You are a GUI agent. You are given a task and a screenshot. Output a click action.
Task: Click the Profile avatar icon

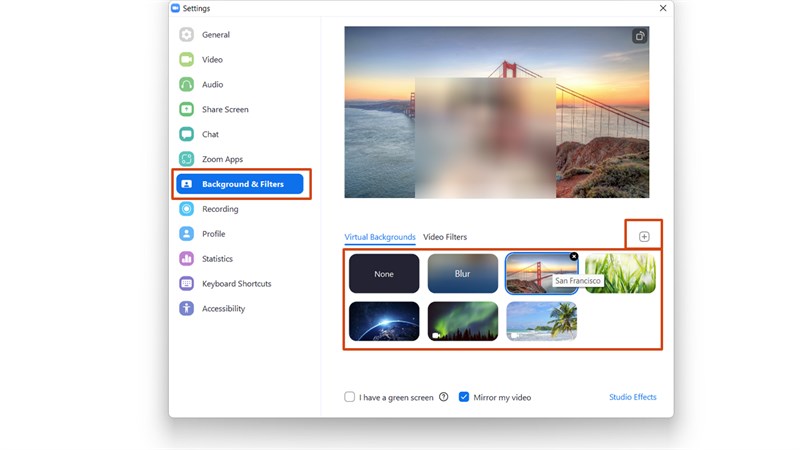(x=186, y=234)
